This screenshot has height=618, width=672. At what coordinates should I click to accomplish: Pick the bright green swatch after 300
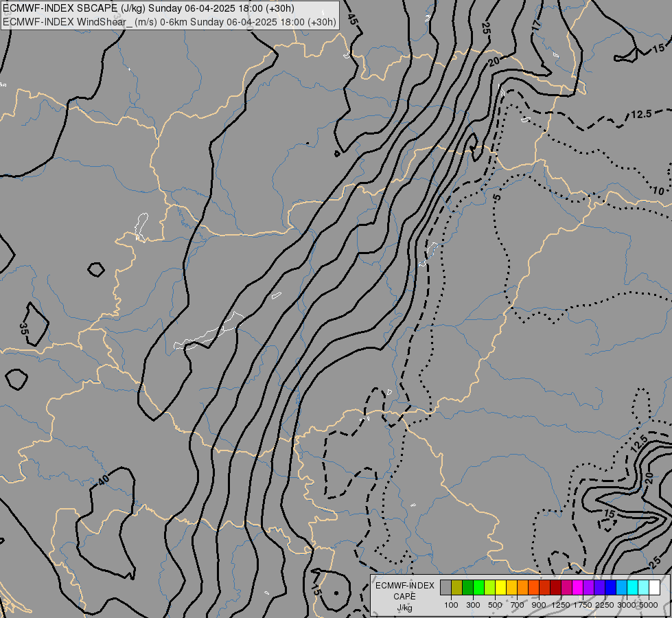[478, 588]
